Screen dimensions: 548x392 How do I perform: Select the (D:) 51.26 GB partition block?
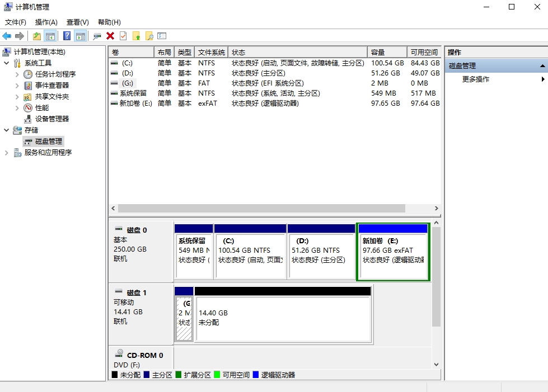pos(321,252)
